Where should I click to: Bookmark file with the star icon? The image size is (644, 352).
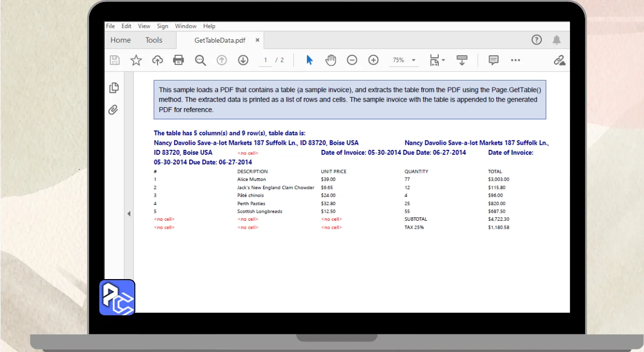136,60
